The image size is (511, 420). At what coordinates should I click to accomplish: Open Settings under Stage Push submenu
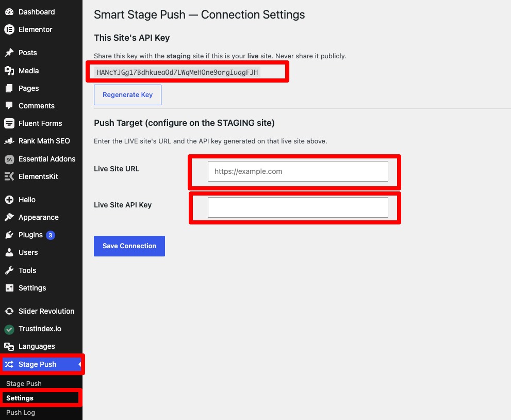tap(20, 398)
